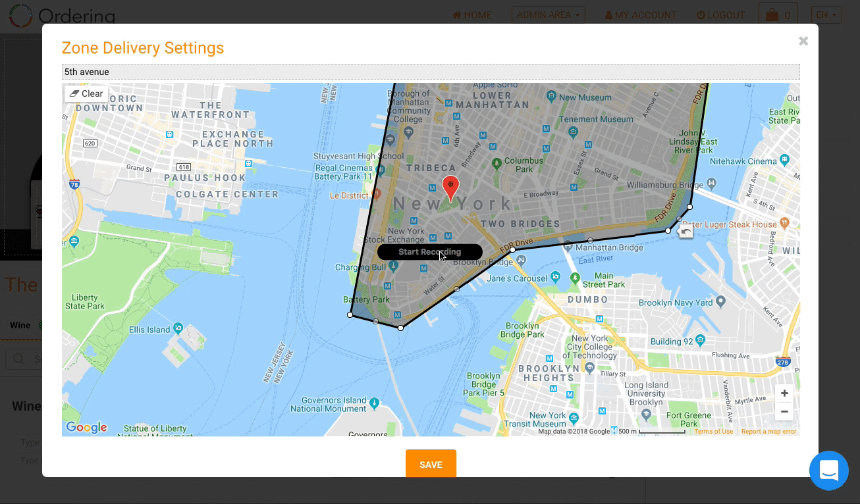Image resolution: width=860 pixels, height=504 pixels.
Task: Select polygon vertex near Williamsburg Bridge
Action: (x=690, y=207)
